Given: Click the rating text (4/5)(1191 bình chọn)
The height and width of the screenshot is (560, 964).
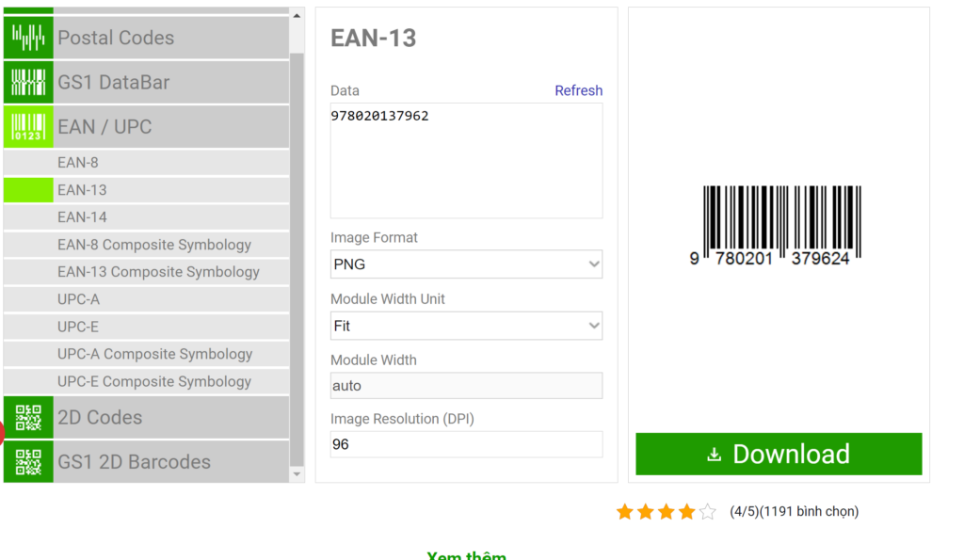Looking at the screenshot, I should point(794,511).
